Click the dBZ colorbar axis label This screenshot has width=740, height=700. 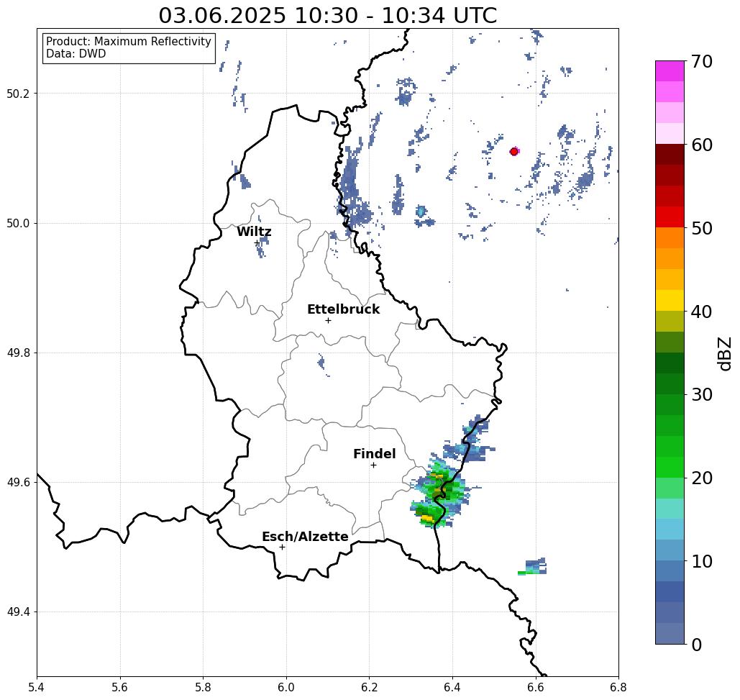[724, 353]
